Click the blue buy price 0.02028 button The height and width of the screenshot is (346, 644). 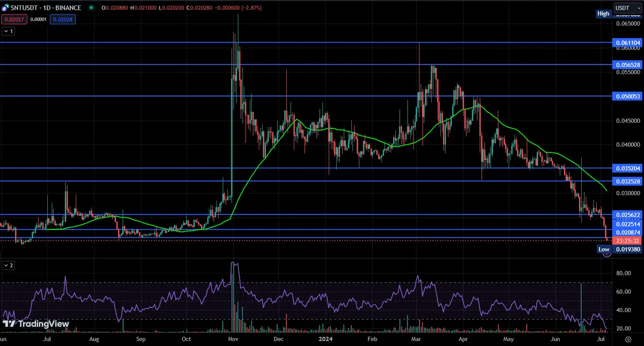(x=63, y=19)
